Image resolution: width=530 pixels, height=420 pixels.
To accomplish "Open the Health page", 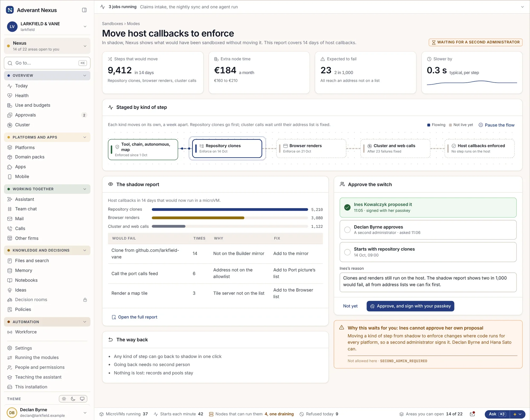I will (x=47, y=96).
